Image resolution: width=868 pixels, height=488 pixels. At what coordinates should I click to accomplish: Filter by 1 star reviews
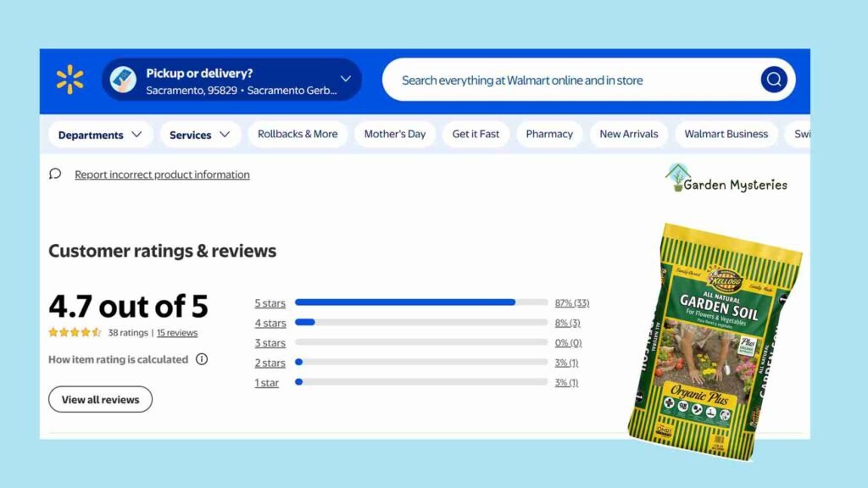267,382
